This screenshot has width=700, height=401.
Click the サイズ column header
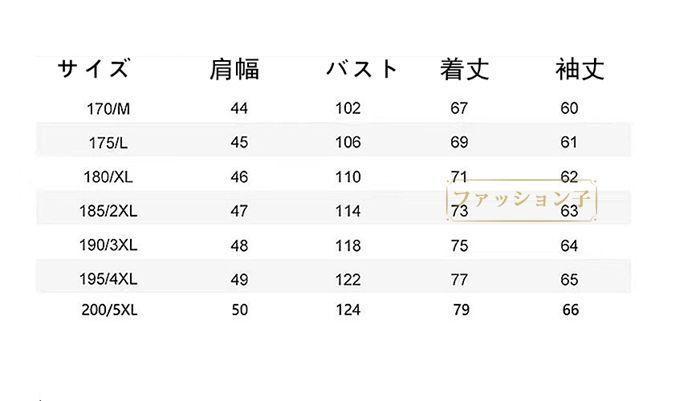pos(94,69)
